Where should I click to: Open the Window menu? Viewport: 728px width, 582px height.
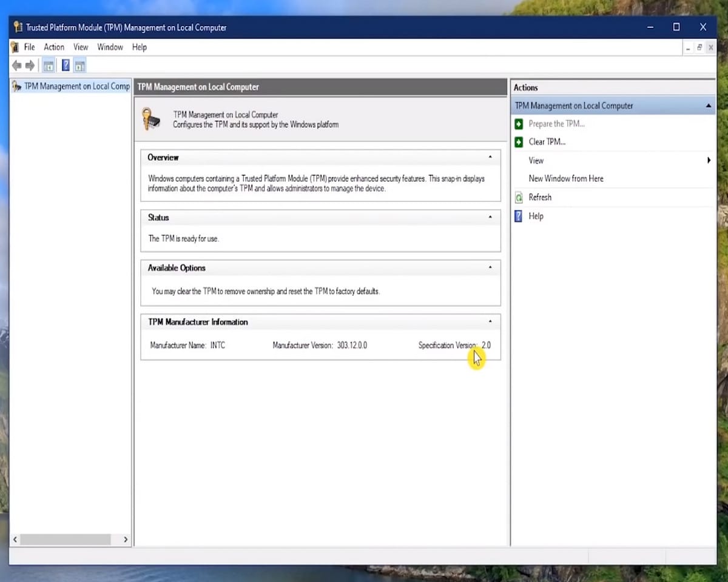110,47
